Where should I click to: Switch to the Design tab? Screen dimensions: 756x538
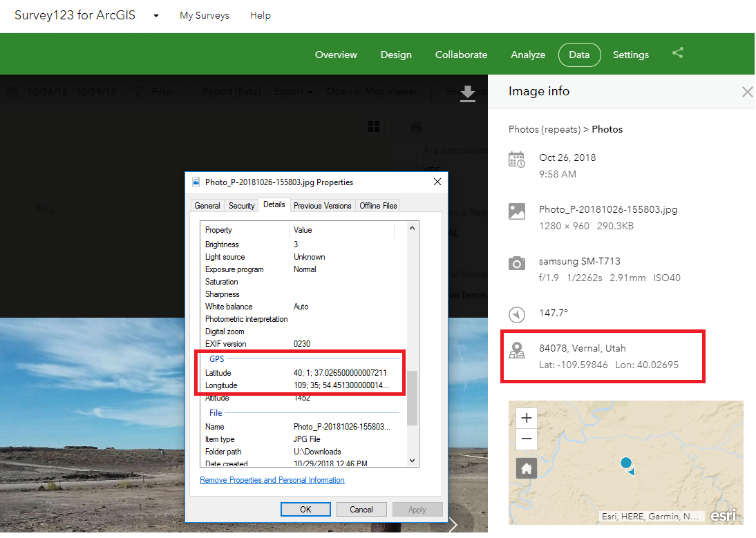(x=396, y=55)
